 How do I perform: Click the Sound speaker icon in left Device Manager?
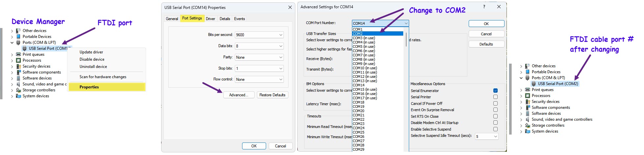18,84
